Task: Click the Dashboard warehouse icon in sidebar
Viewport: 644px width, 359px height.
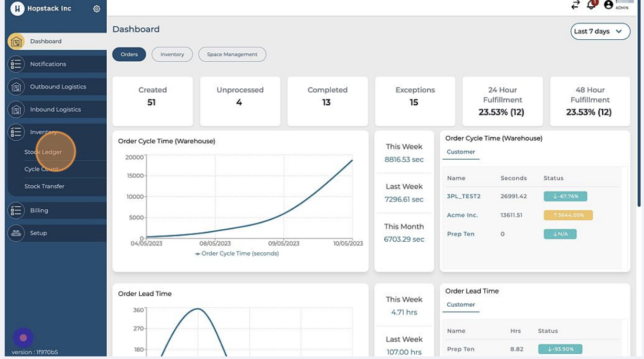Action: 16,41
